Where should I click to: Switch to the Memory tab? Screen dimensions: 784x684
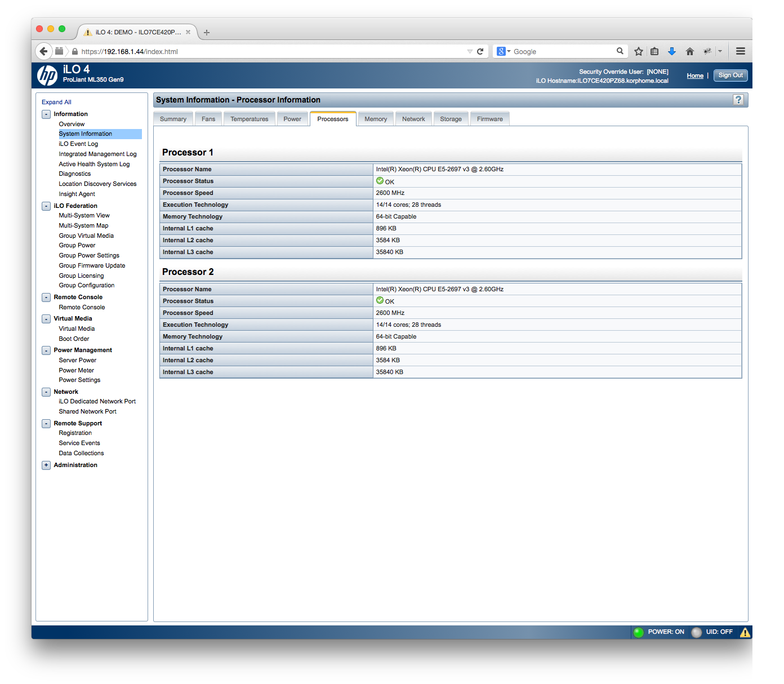click(376, 119)
